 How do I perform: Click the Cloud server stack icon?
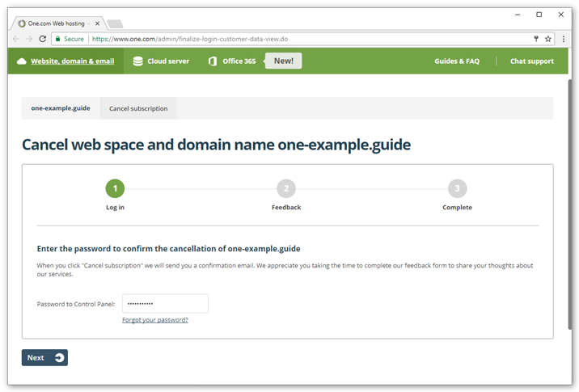[137, 61]
